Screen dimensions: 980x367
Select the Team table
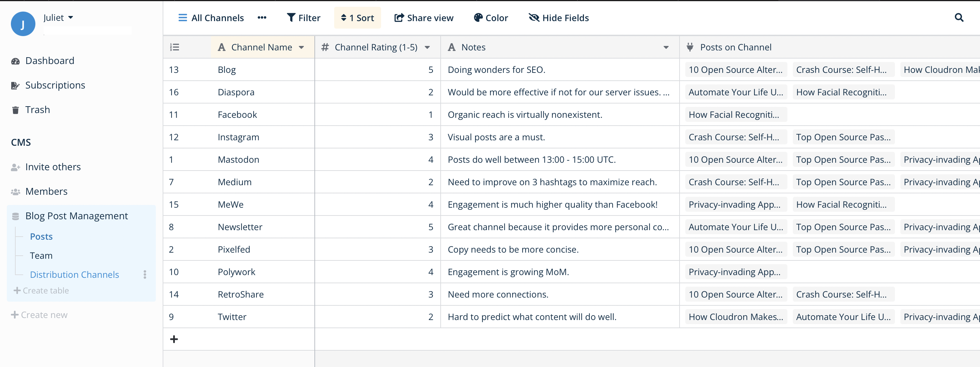click(x=41, y=255)
